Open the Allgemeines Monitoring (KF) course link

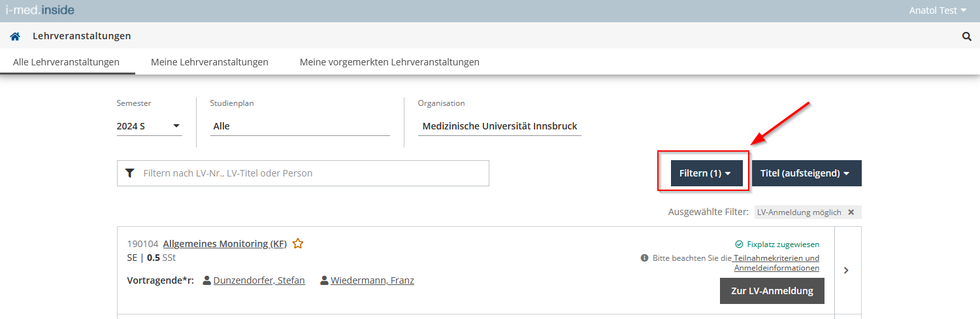coord(225,244)
